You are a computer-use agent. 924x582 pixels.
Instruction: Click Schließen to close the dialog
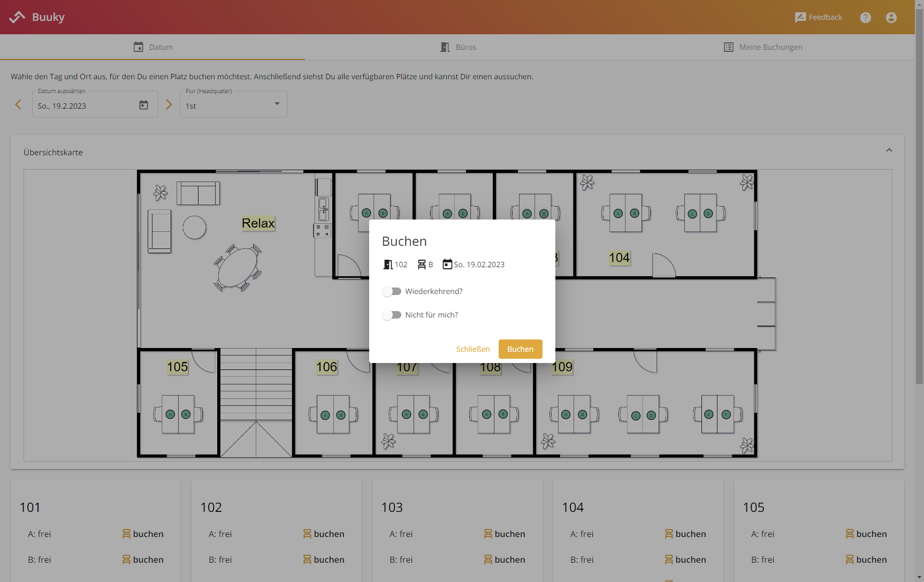pyautogui.click(x=473, y=349)
